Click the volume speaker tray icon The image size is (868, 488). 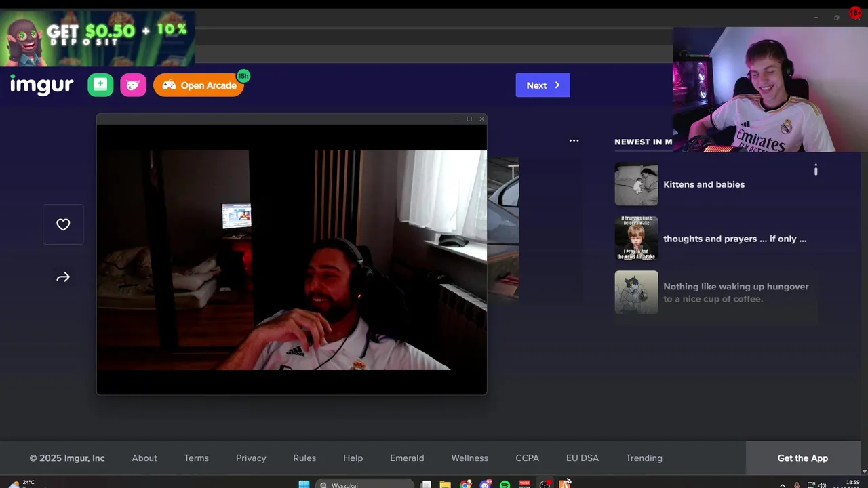[823, 485]
